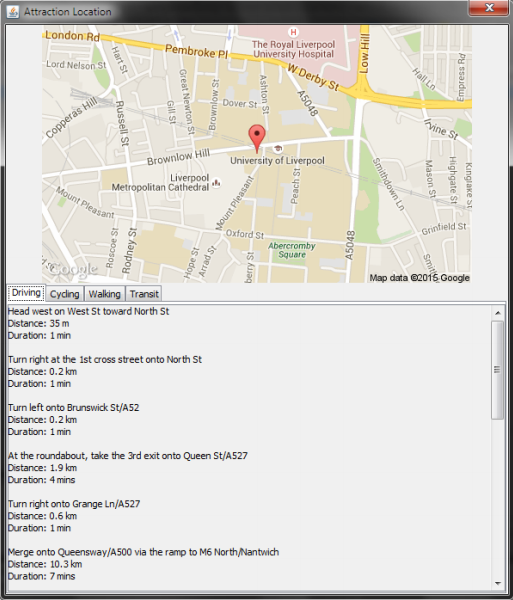Click 'Brownlow Hill' street label
This screenshot has width=513, height=600.
pyautogui.click(x=179, y=157)
